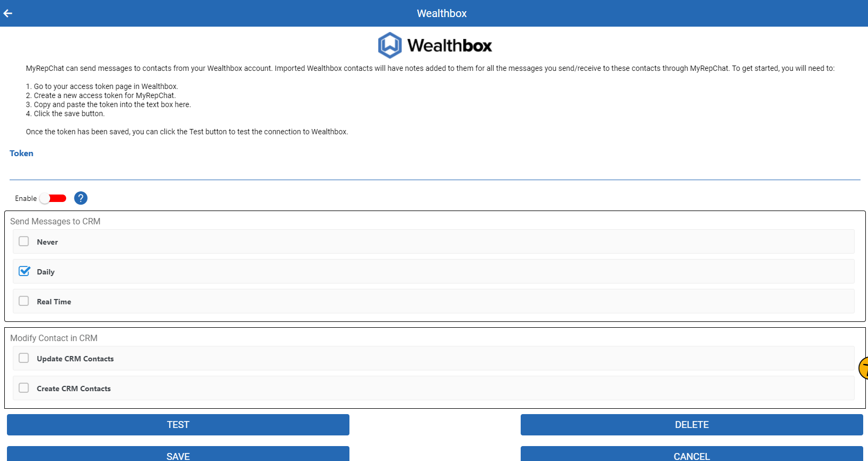Screen dimensions: 868x461
Task: Click the back arrow icon
Action: pos(8,13)
